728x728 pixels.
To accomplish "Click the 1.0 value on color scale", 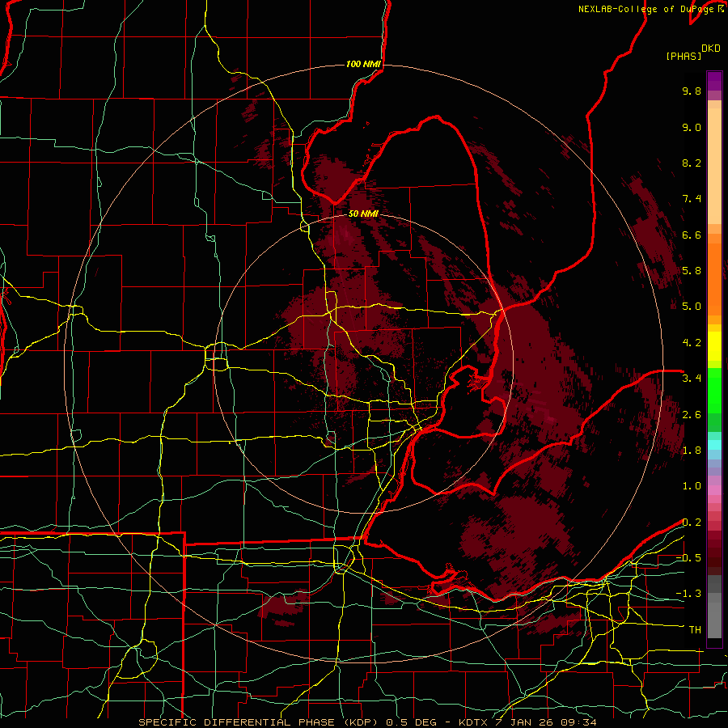I will [692, 486].
